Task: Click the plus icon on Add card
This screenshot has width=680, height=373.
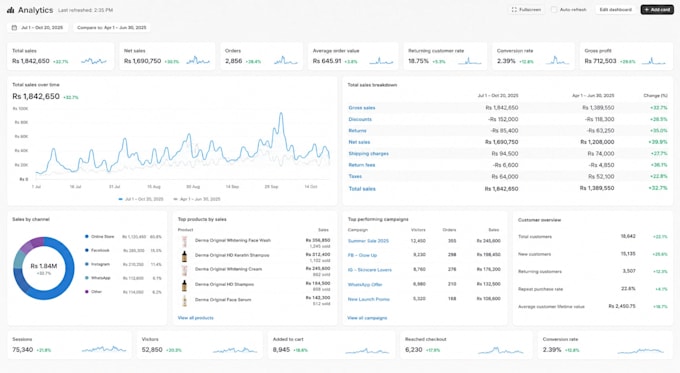Action: pyautogui.click(x=647, y=10)
